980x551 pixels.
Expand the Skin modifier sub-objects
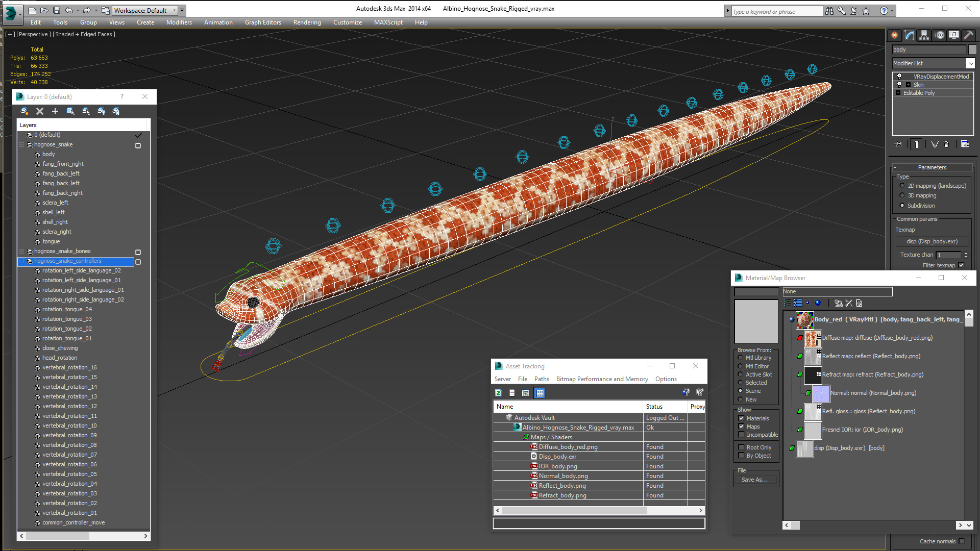tap(908, 85)
